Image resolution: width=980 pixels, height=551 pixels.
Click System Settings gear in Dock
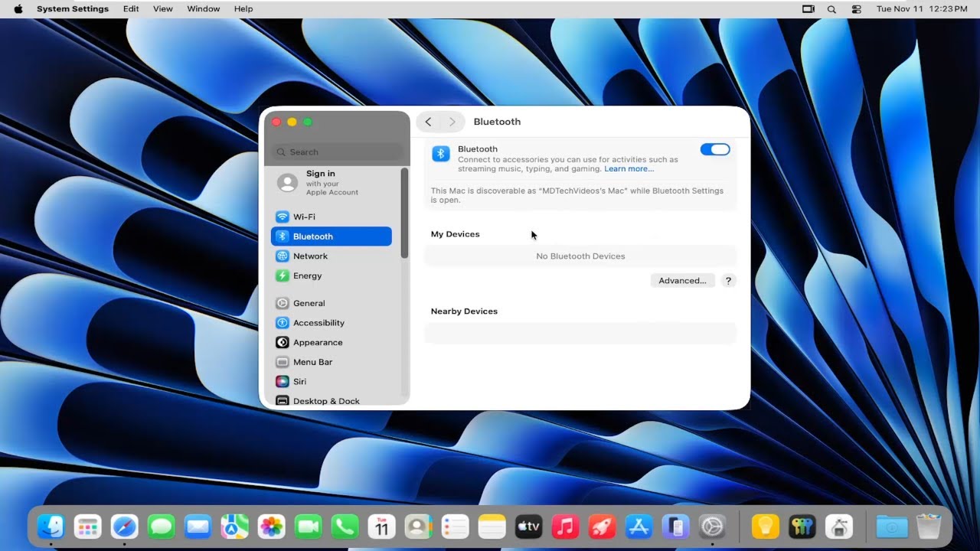tap(713, 527)
